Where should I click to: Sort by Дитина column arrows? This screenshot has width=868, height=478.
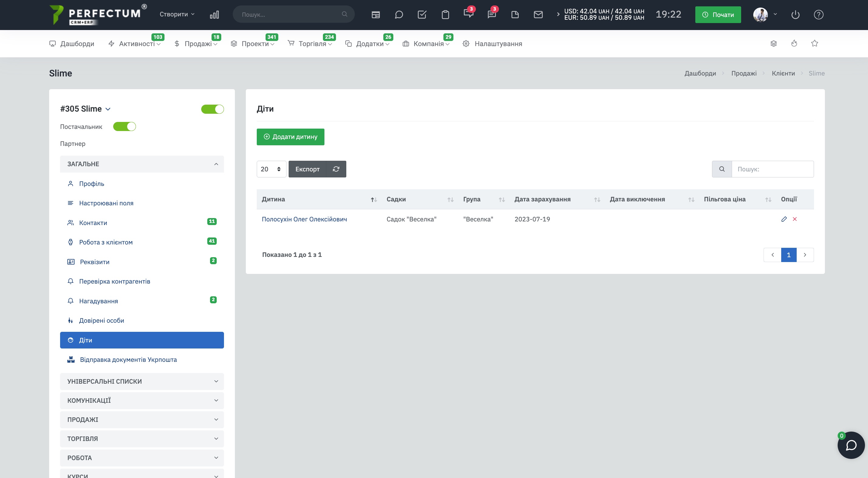pos(374,200)
